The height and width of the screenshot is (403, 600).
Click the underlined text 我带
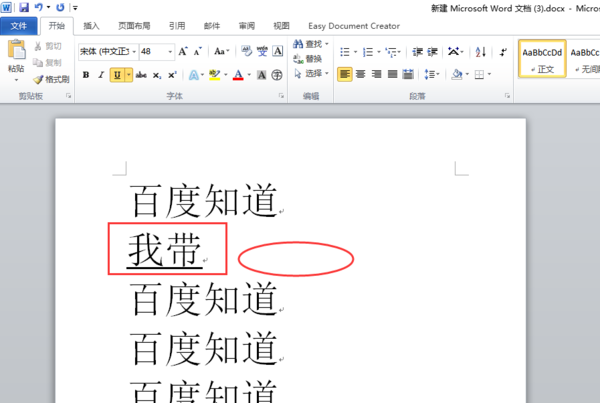pos(165,250)
